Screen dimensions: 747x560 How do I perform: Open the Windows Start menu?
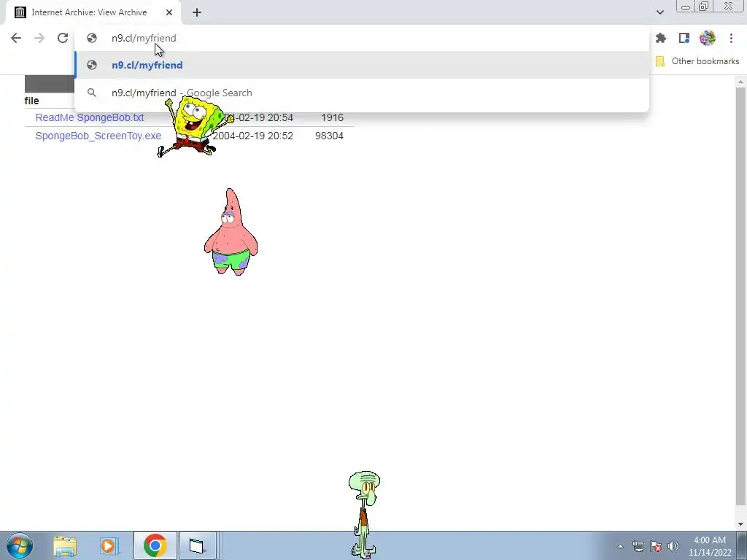pos(20,545)
